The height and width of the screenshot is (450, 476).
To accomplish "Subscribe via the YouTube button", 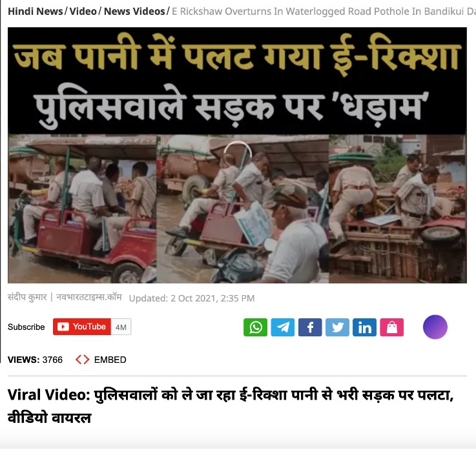I will [82, 327].
